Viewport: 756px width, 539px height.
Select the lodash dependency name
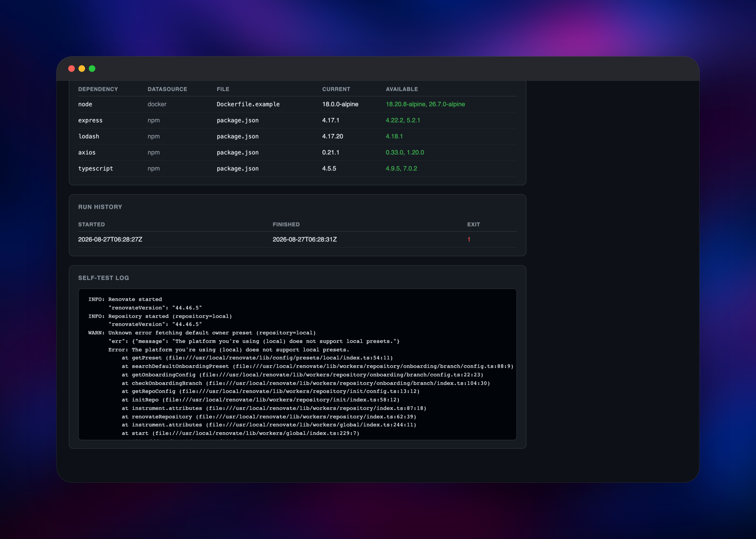point(89,137)
